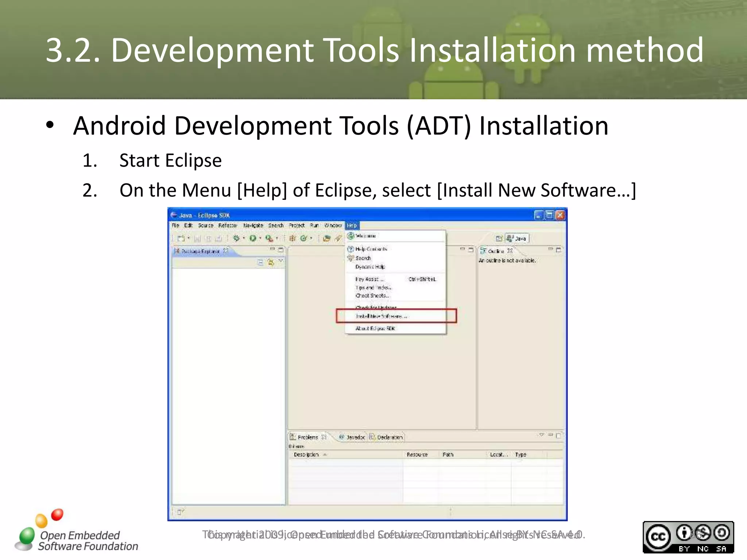Screen dimensions: 747x560
Task: Click the Open Type toolbar icon
Action: [327, 238]
